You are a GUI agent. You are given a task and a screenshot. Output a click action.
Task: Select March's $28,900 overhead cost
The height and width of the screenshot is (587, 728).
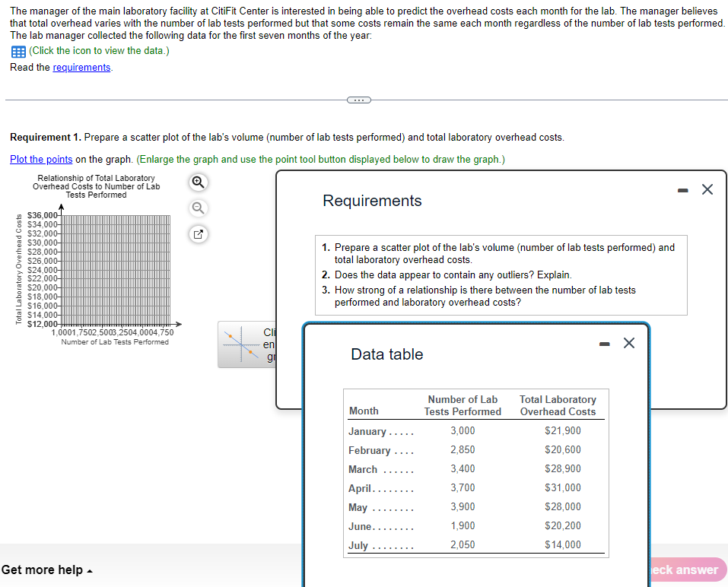click(x=563, y=468)
